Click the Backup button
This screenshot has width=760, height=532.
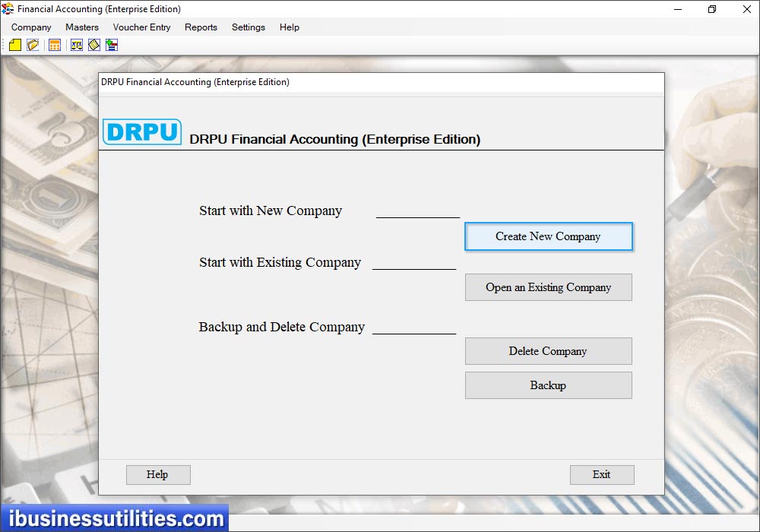coord(548,385)
